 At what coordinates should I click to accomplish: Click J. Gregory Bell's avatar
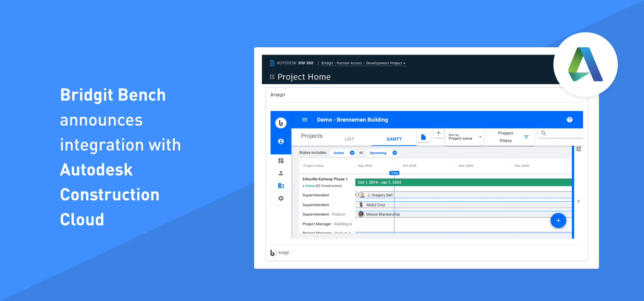[x=362, y=195]
